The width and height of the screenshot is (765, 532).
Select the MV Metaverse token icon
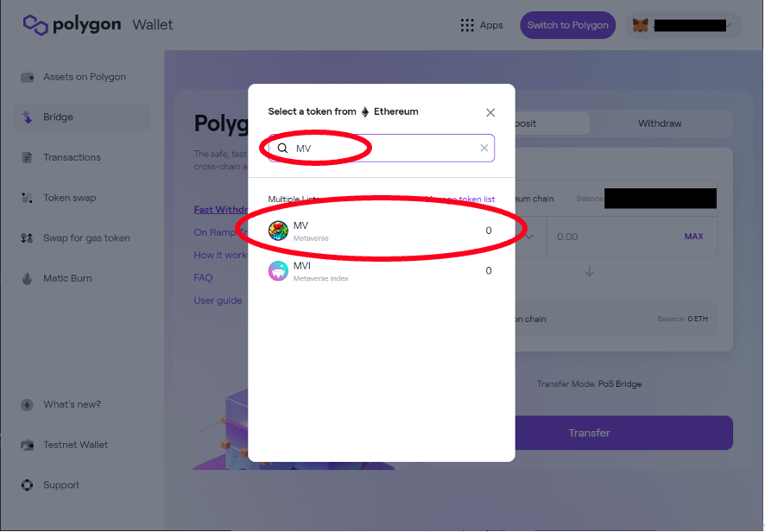click(x=278, y=231)
